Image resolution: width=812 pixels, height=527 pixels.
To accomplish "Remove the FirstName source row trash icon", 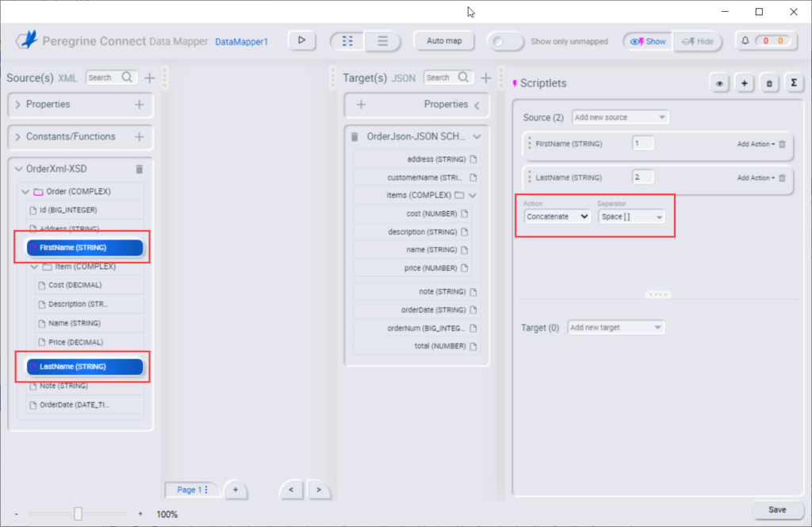I will click(783, 144).
